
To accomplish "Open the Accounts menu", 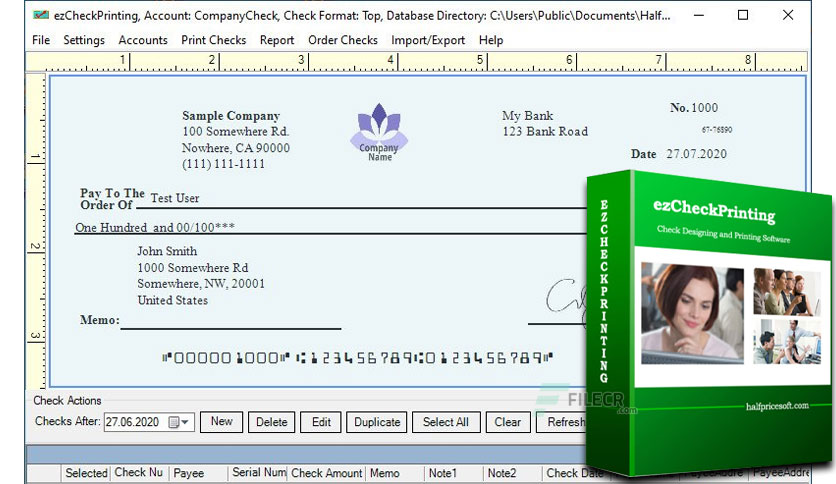I will point(143,40).
